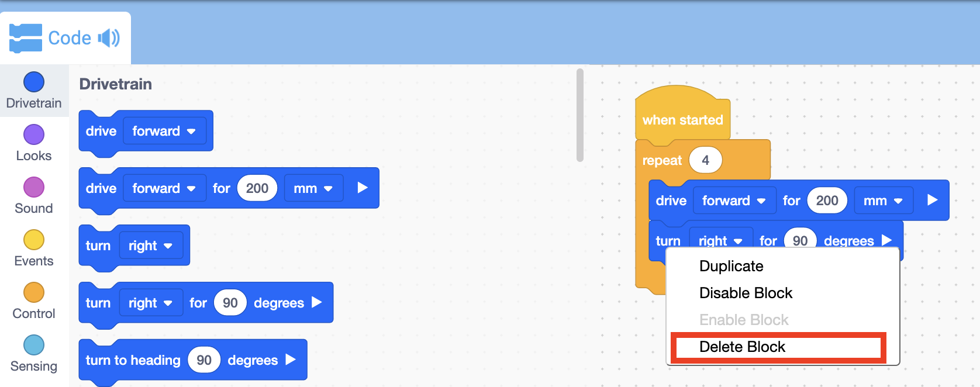
Task: Open forward dropdown in the first palette drive block
Action: tap(164, 131)
